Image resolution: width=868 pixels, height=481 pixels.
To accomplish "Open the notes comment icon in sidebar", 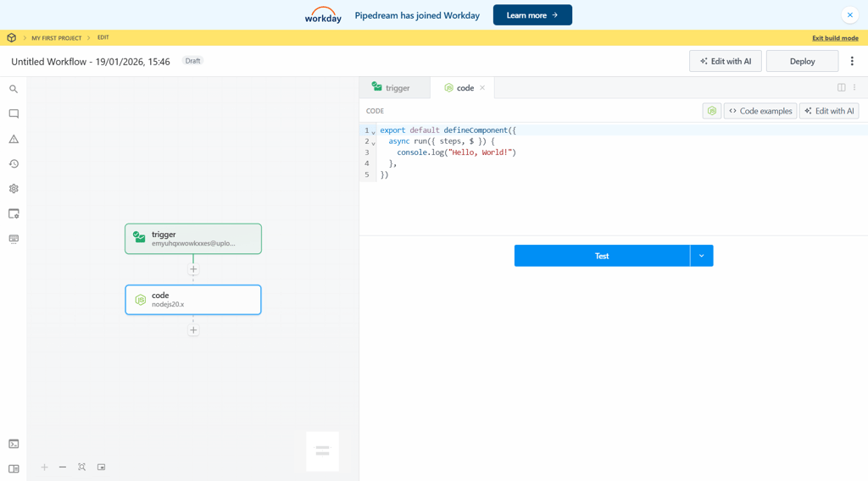I will [x=14, y=113].
